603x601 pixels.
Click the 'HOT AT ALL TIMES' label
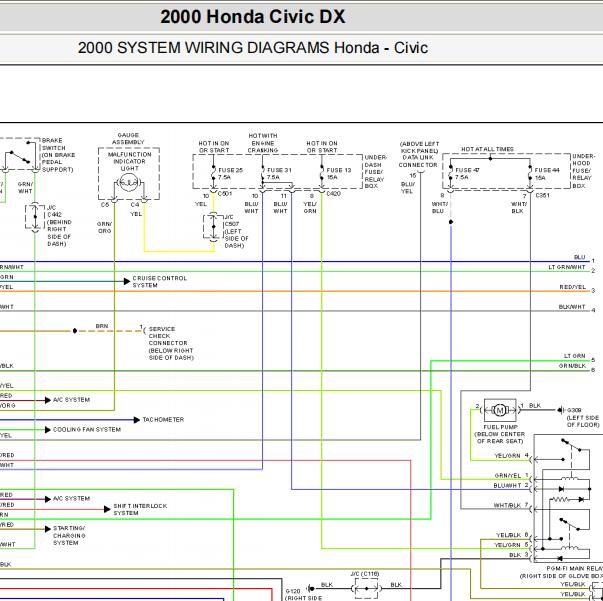487,149
